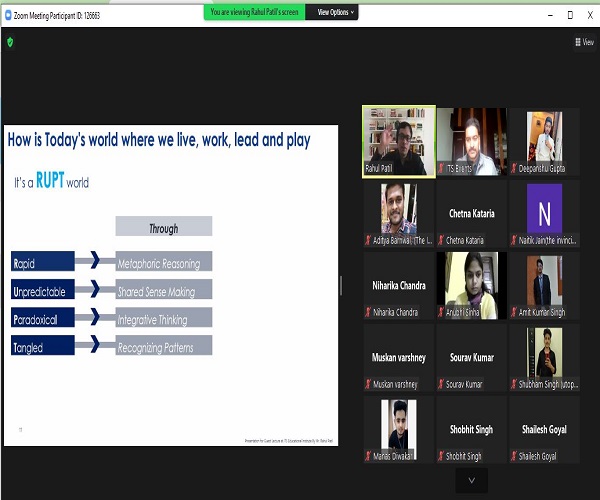Click the Rahul Patil name label
Viewport: 600px width, 500px height.
pyautogui.click(x=378, y=168)
